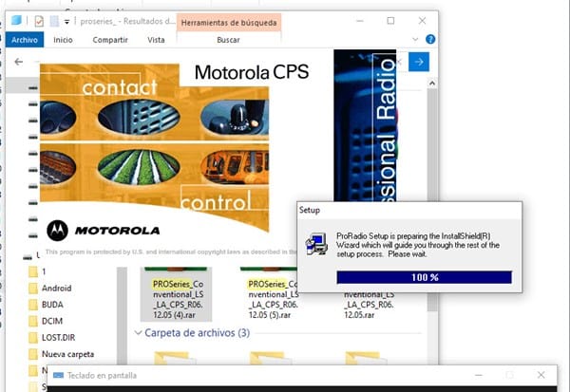Open the quick access toolbar dropdown arrow

pos(66,22)
